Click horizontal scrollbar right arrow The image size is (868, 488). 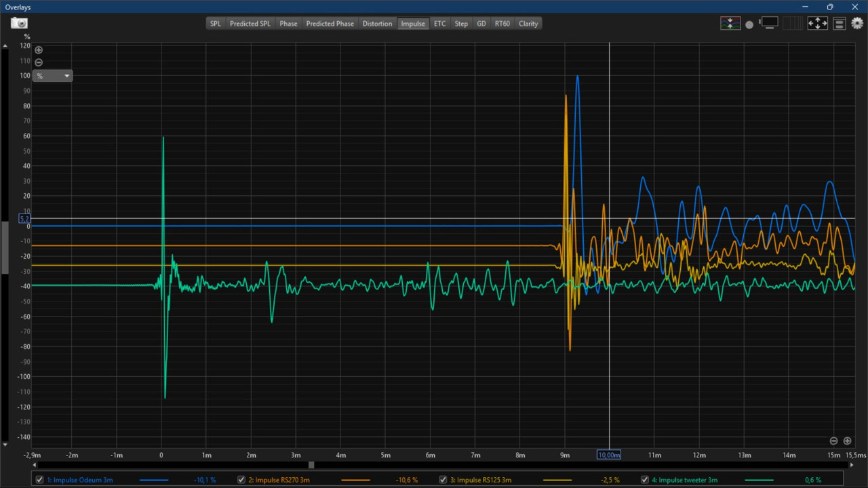[x=852, y=465]
